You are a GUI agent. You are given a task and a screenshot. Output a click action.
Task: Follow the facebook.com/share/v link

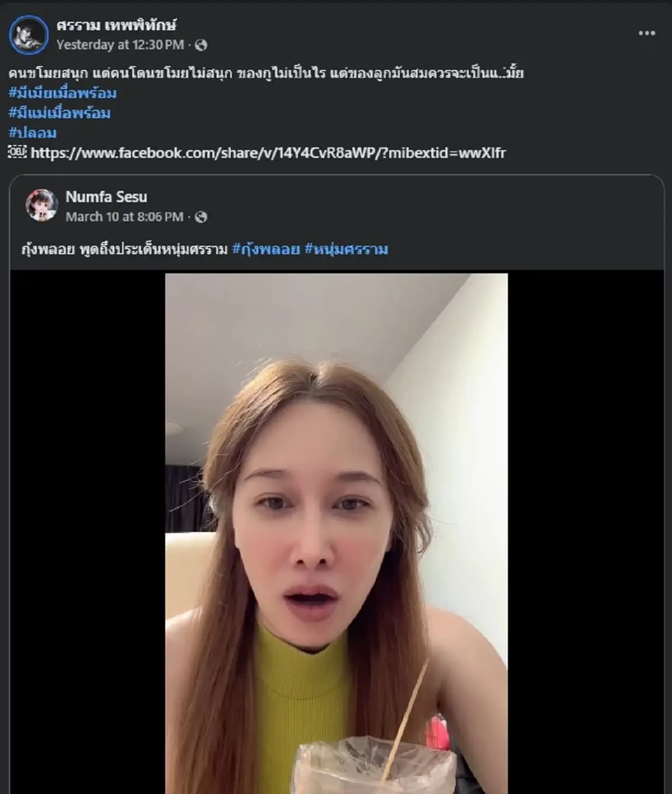(x=268, y=153)
